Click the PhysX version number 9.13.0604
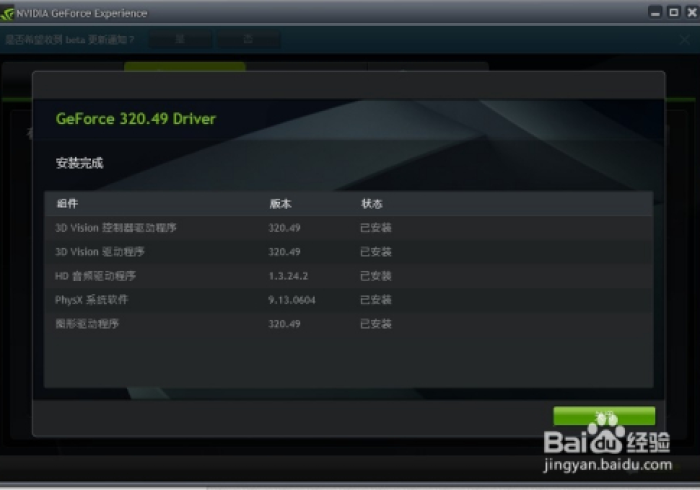700x490 pixels. [290, 300]
